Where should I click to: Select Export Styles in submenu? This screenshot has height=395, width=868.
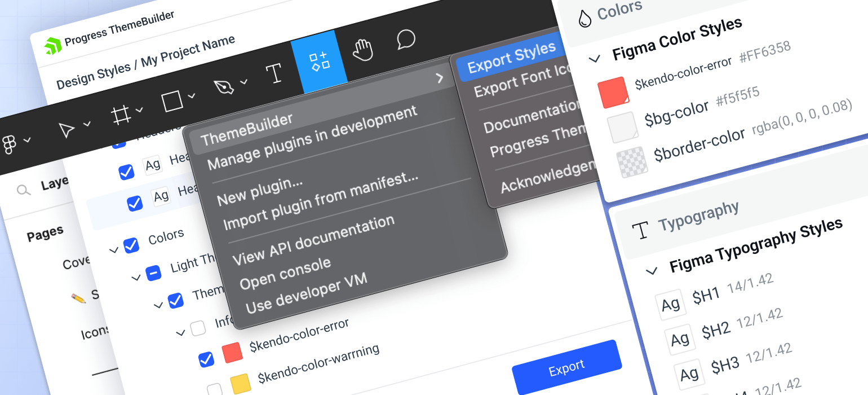[x=512, y=57]
